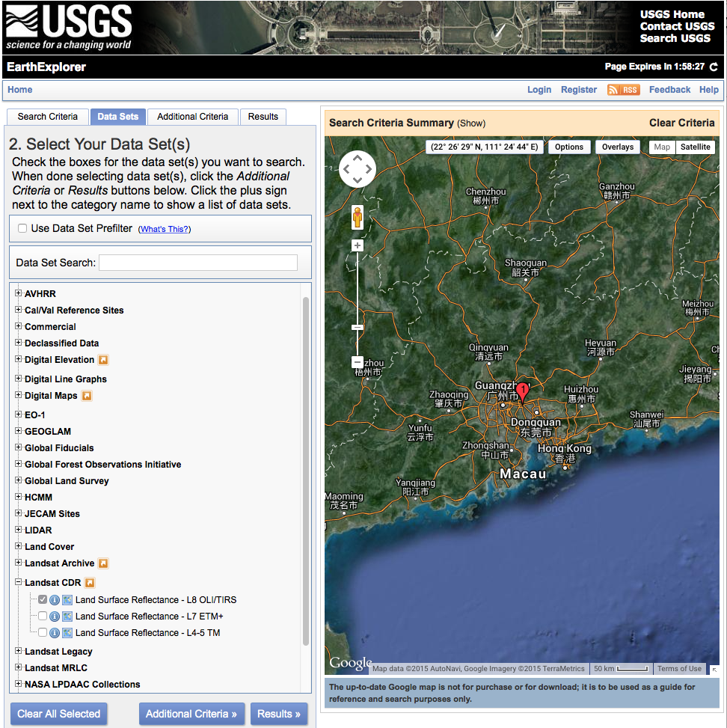Open the Additional Criteria tab
This screenshot has width=727, height=728.
coord(193,117)
